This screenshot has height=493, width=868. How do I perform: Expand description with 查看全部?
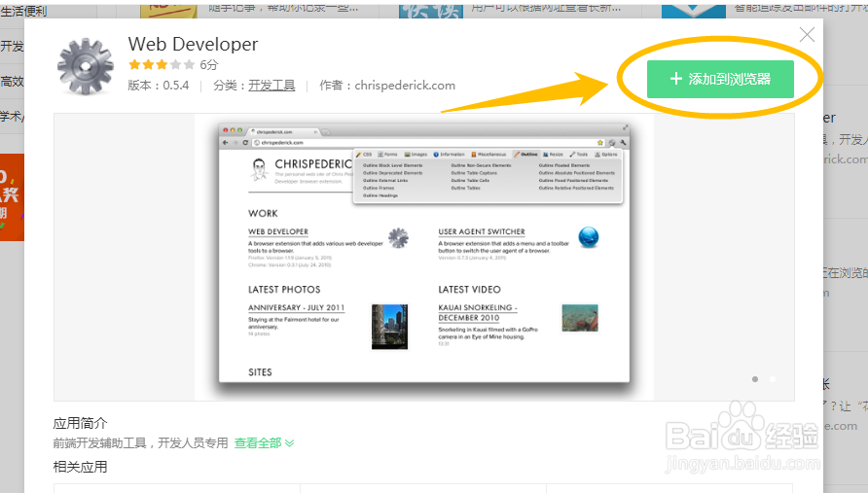coord(264,443)
